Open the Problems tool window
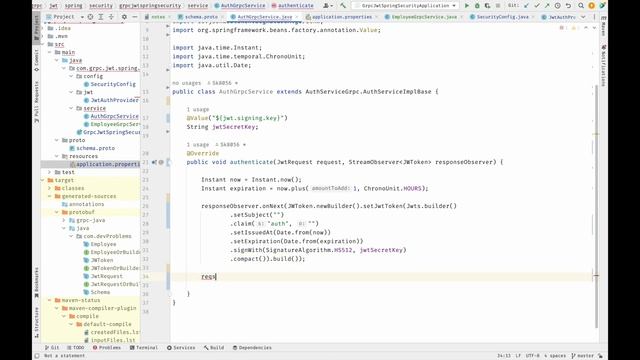This screenshot has width=640, height=360. coord(107,348)
